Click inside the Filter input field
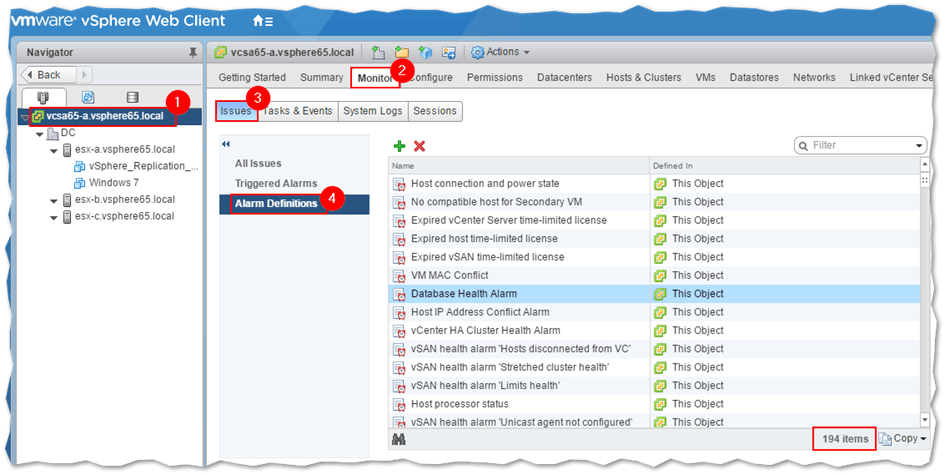Viewport: 945px width, 475px height. click(x=861, y=146)
